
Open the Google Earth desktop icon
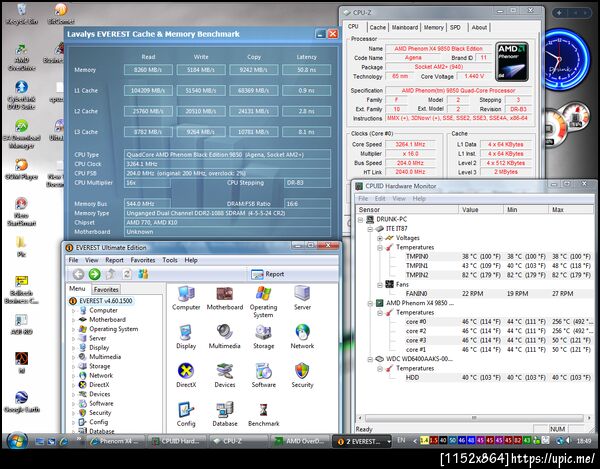point(21,401)
